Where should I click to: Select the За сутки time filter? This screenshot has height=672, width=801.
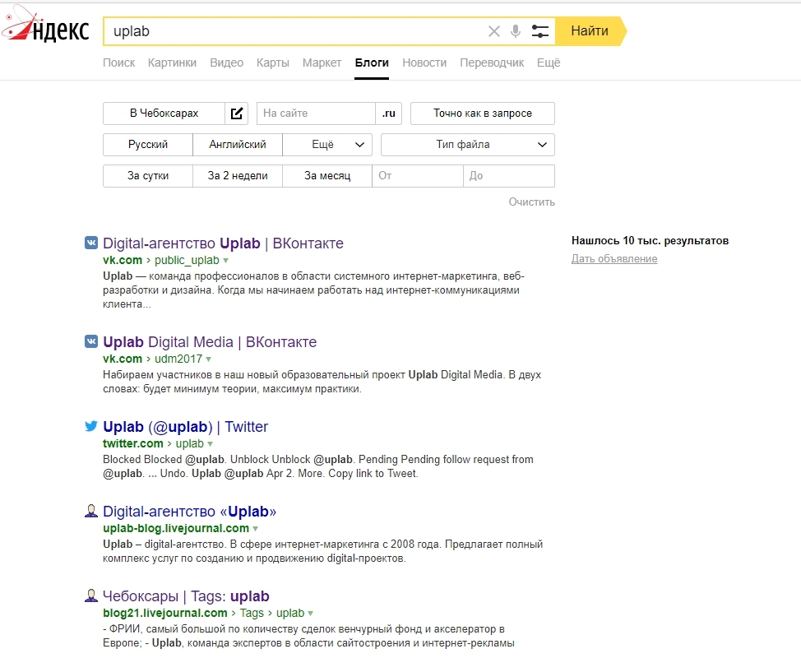(148, 176)
